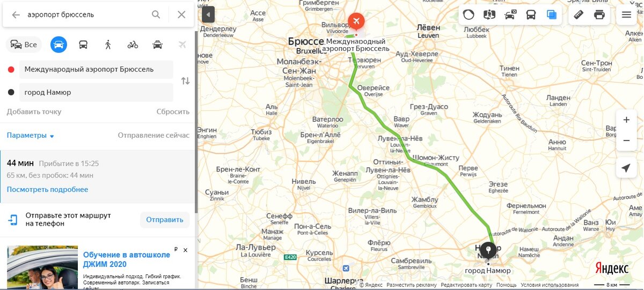Screen dimensions: 644x290
Task: Open the hamburger main menu
Action: click(x=626, y=15)
